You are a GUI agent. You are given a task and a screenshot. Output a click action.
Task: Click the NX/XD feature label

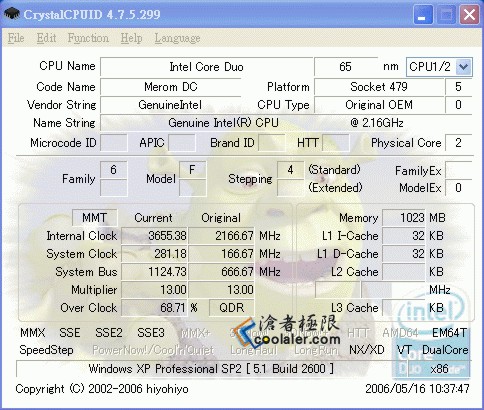367,350
